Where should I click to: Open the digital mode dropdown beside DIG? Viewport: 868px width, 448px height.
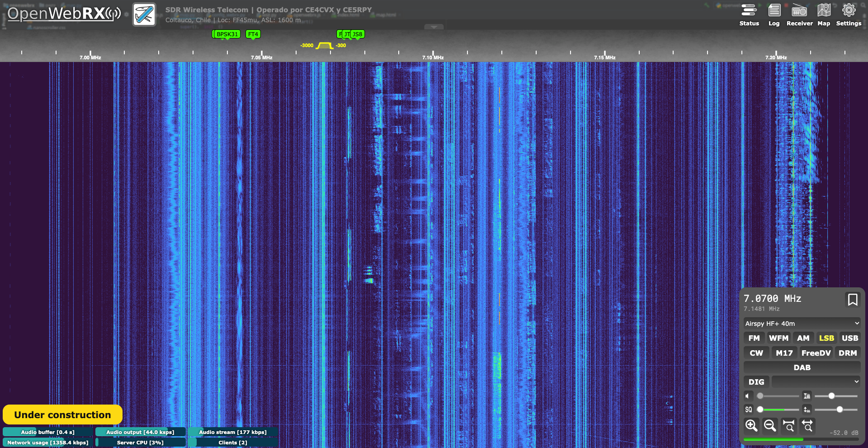[816, 381]
